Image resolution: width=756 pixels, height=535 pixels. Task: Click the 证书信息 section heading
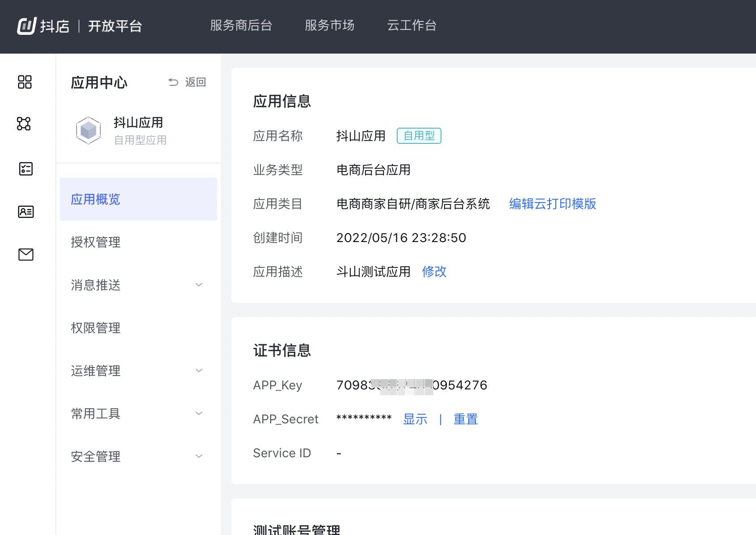pyautogui.click(x=282, y=351)
